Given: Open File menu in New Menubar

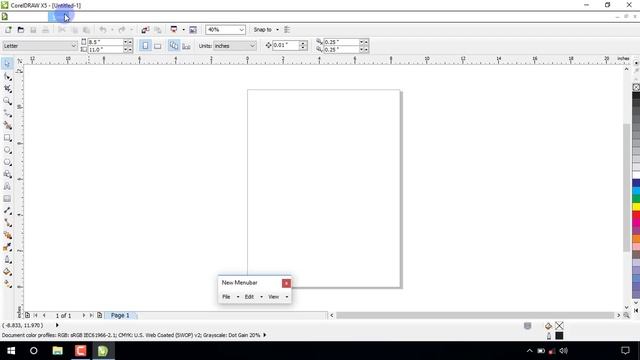Looking at the screenshot, I should (226, 297).
